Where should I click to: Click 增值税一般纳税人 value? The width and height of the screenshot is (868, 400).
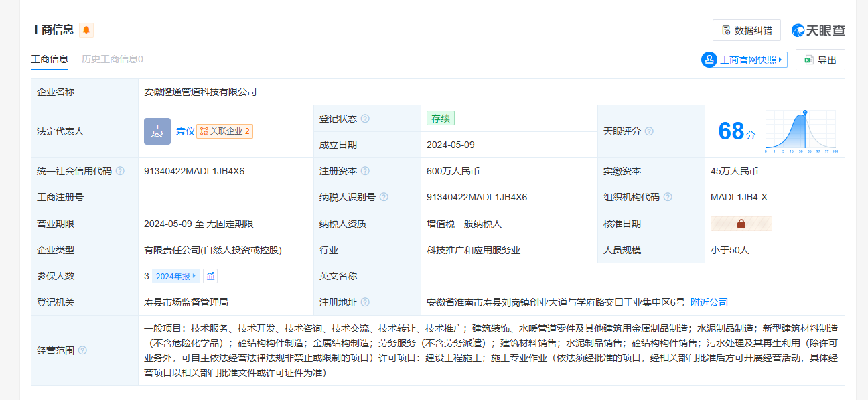click(x=464, y=224)
